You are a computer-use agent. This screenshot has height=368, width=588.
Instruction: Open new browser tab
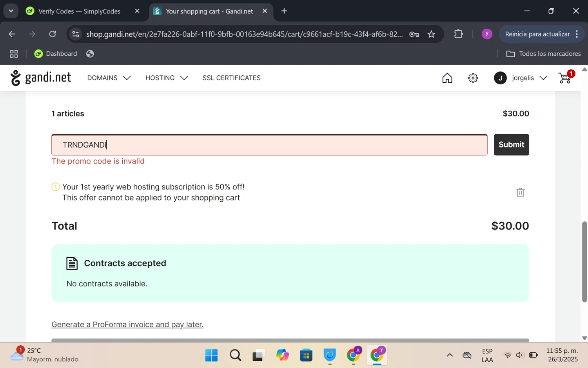tap(284, 11)
